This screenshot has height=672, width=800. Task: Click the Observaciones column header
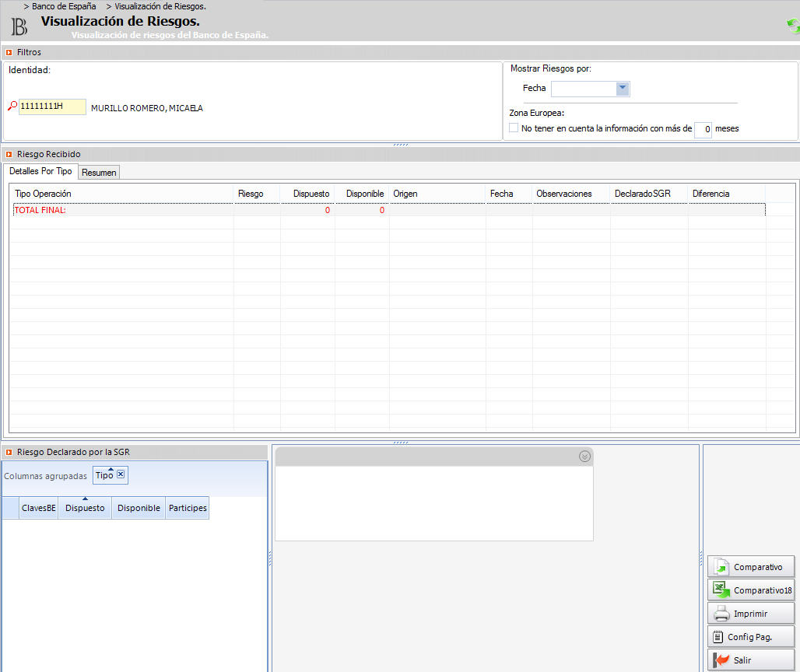tap(571, 194)
